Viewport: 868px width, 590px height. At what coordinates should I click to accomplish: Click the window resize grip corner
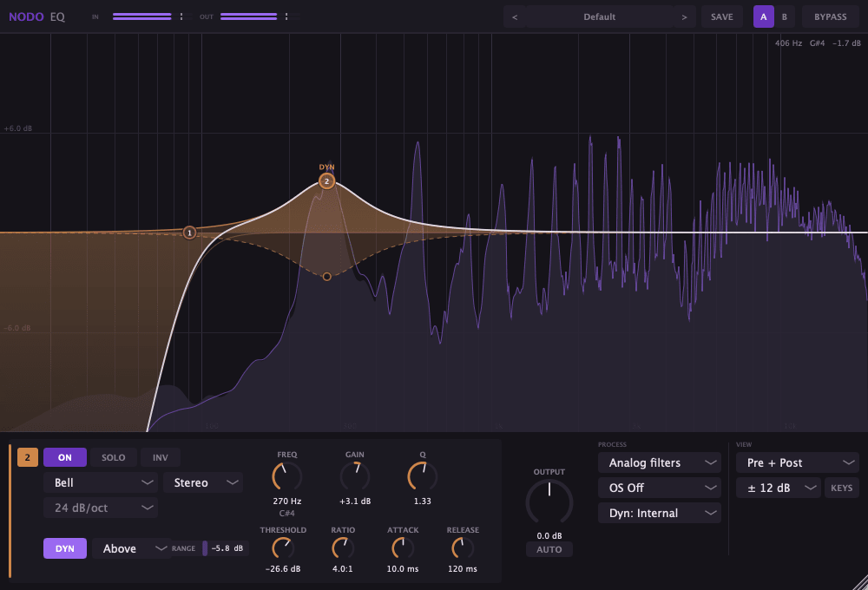click(859, 582)
